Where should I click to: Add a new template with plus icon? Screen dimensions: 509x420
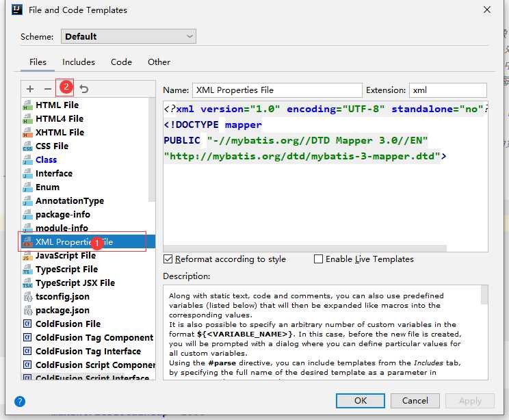coord(30,89)
